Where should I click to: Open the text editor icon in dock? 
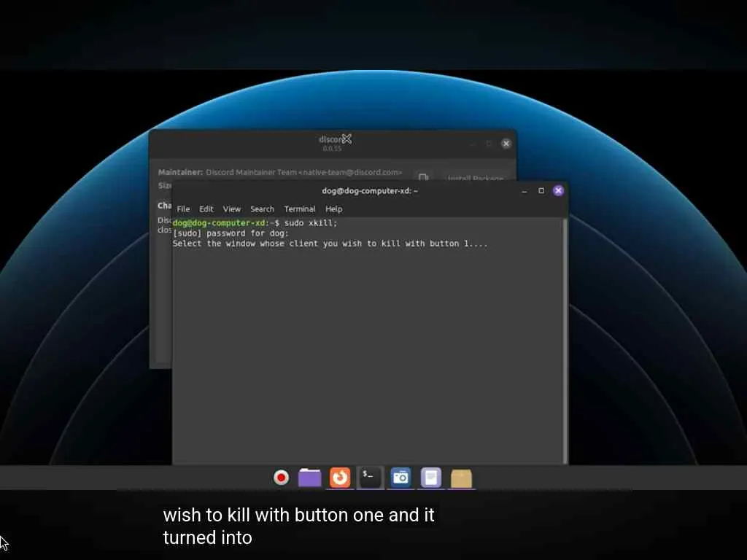430,477
